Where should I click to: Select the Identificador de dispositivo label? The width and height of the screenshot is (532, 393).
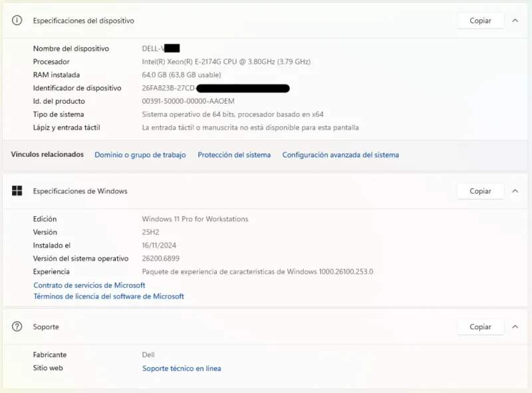(x=77, y=88)
